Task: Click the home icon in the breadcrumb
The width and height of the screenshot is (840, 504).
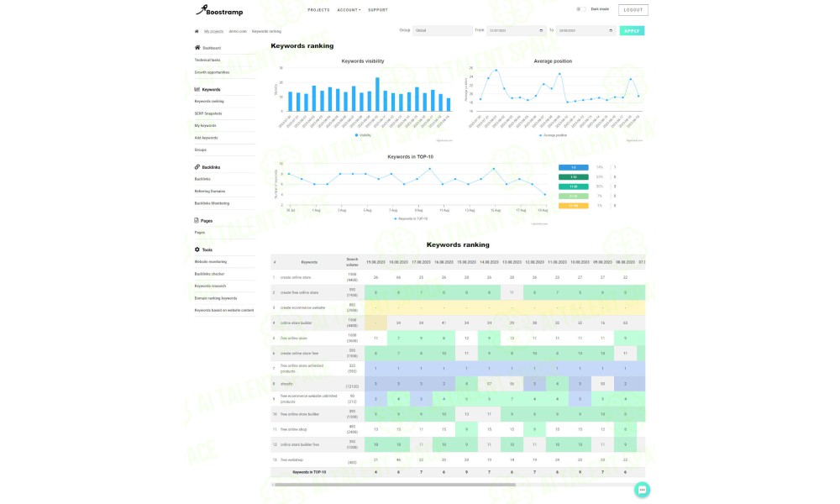Action: [197, 31]
